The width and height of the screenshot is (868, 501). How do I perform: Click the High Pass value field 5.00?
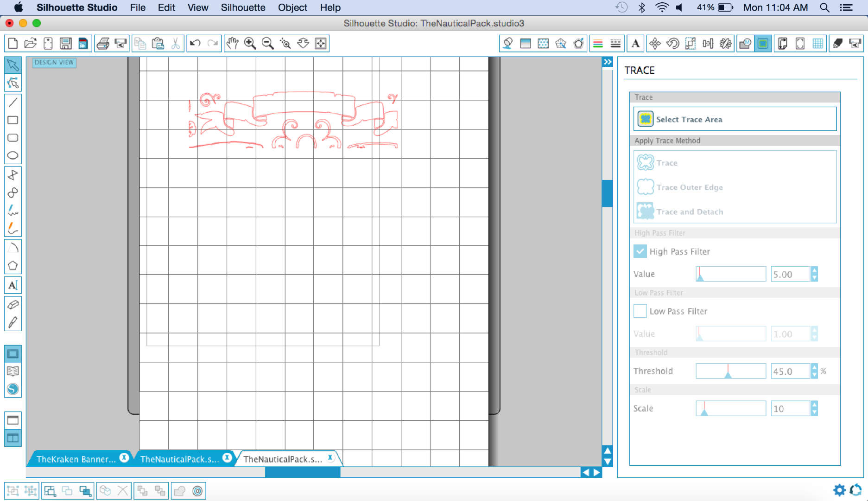791,274
